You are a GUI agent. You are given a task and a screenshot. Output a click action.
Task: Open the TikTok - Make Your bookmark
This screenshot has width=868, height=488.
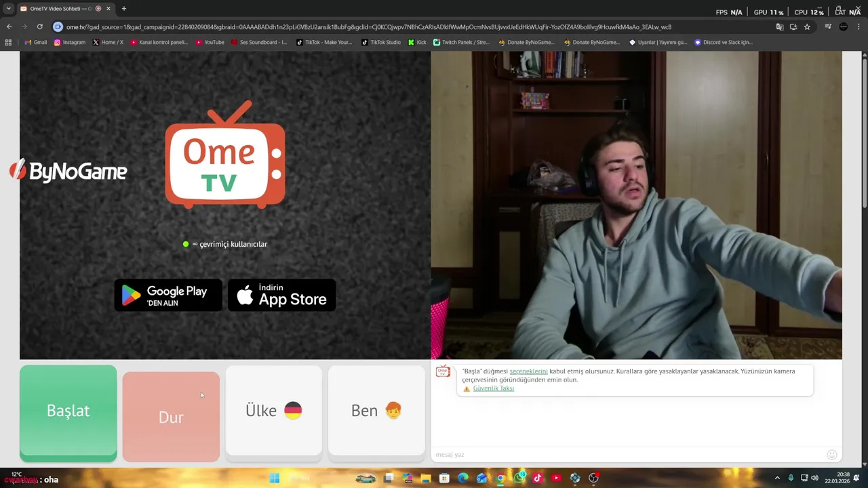coord(324,42)
